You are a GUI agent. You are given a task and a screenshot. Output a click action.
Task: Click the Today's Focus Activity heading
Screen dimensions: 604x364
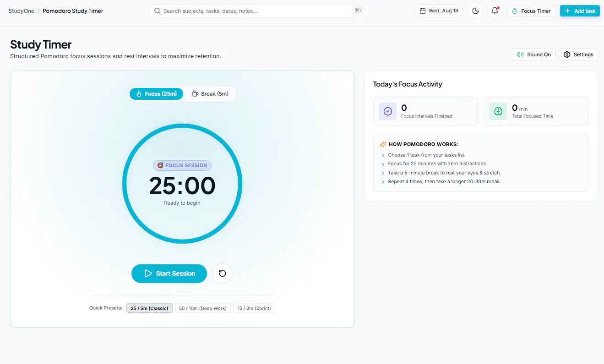click(x=408, y=84)
